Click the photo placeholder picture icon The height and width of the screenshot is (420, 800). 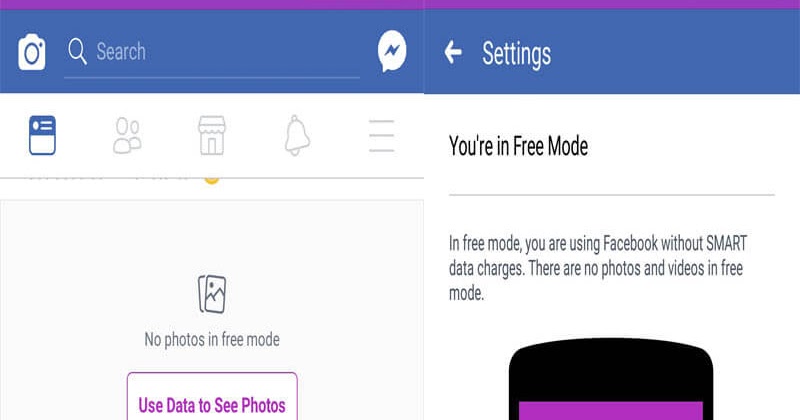tap(212, 294)
